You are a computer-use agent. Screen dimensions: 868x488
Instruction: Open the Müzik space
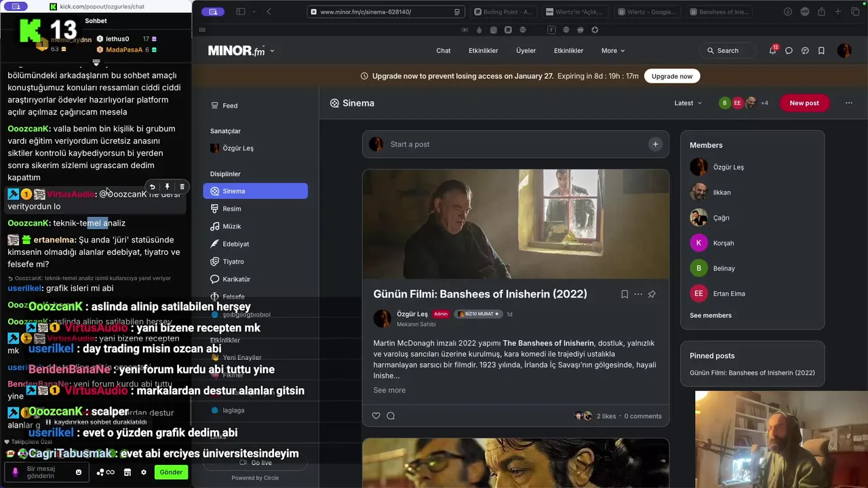[x=255, y=226]
